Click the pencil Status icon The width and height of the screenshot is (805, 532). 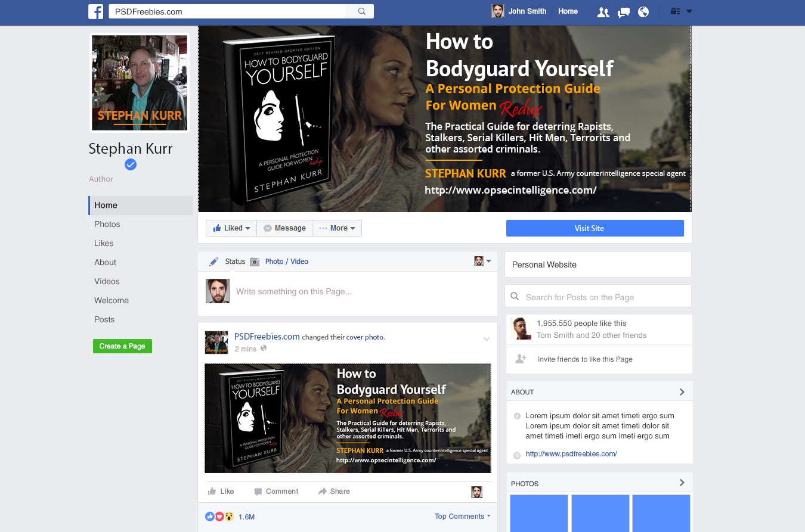pos(214,262)
